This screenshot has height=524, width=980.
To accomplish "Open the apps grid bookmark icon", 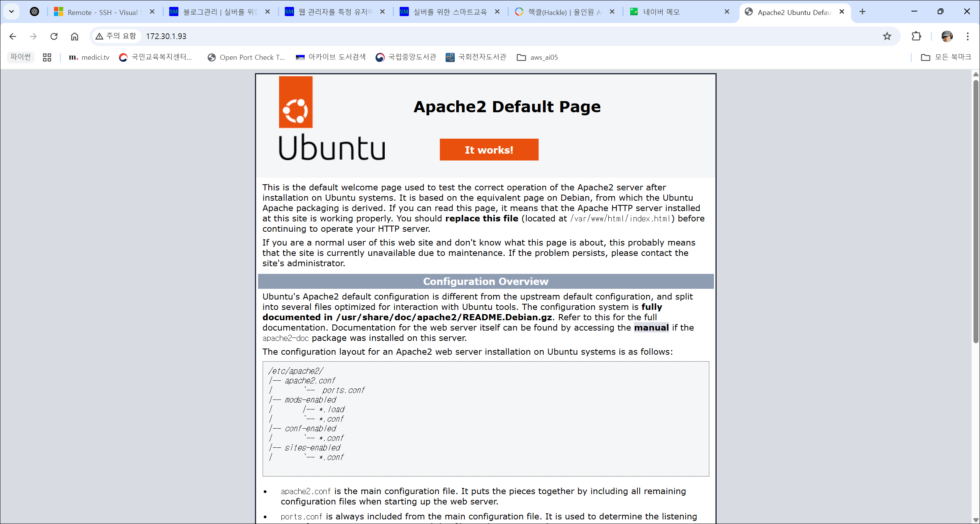I will [x=47, y=57].
